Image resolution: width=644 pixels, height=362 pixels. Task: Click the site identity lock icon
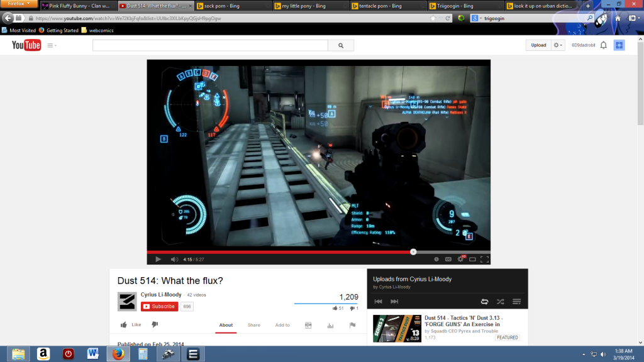[31, 18]
